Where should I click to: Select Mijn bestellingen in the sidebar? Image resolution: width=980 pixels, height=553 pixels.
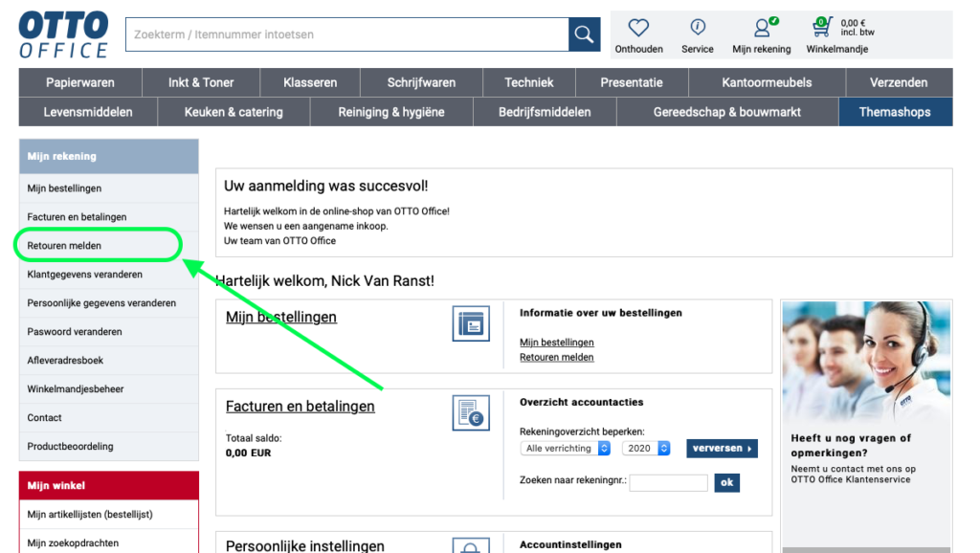109,188
